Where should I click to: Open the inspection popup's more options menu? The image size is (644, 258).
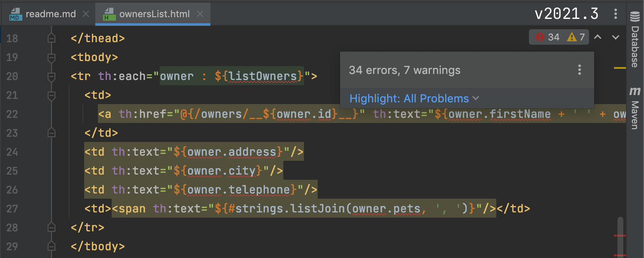(579, 70)
